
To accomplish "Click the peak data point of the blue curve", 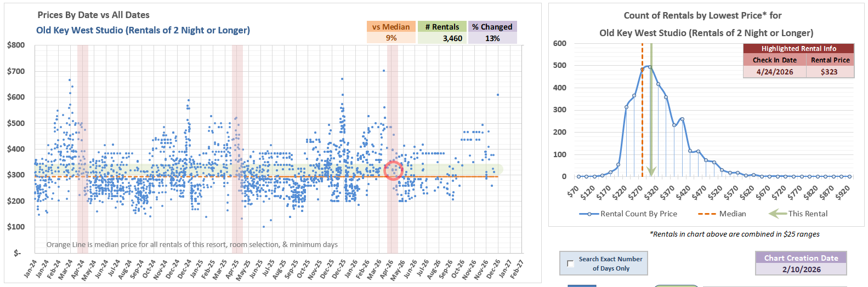I will coord(650,67).
